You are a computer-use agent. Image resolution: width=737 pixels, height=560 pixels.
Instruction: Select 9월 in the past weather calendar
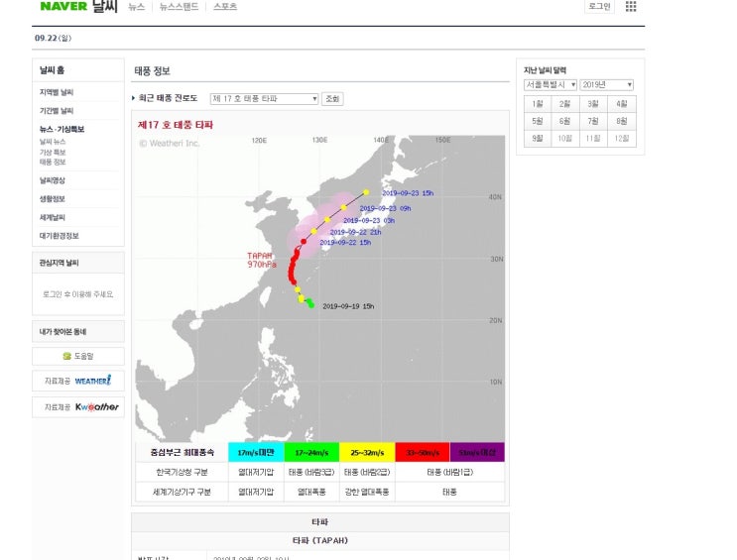click(x=538, y=138)
